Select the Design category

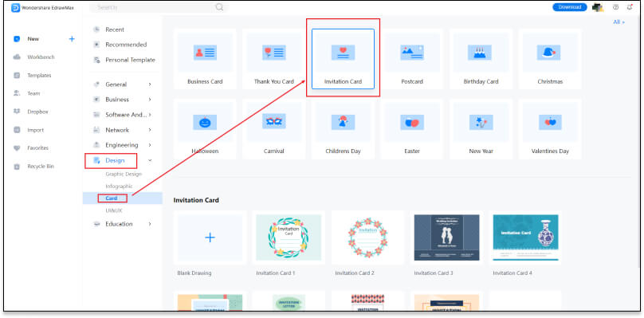pos(115,160)
